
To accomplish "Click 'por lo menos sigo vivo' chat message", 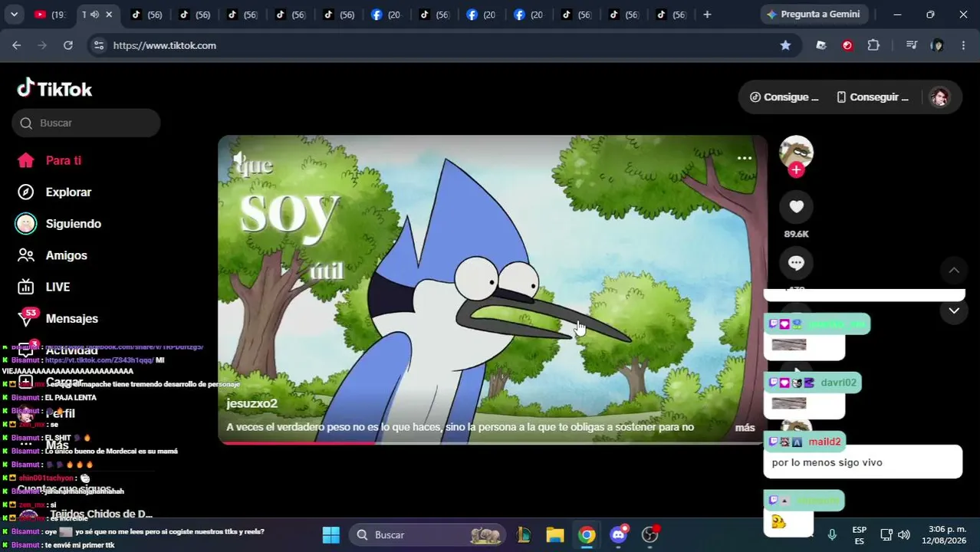I will [x=827, y=462].
